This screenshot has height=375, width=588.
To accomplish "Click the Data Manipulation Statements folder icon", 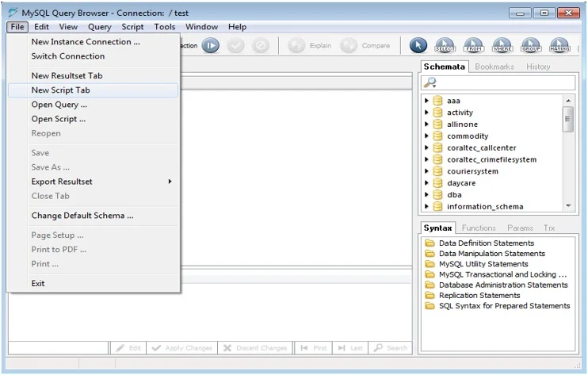I will (430, 254).
